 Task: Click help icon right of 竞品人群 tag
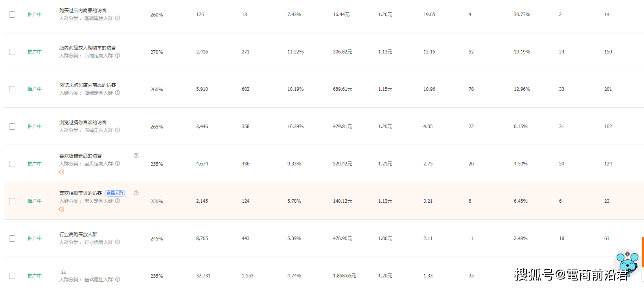tap(136, 193)
